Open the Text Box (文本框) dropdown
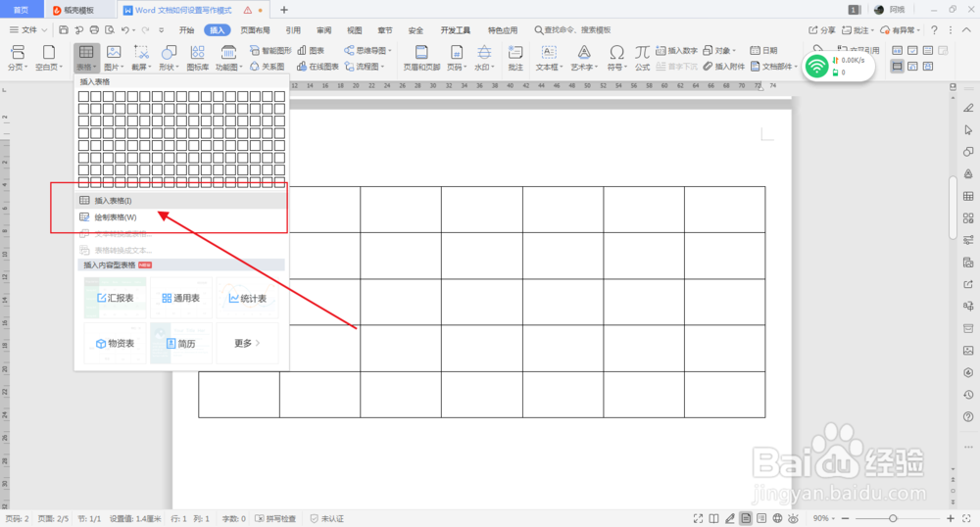The width and height of the screenshot is (980, 527). pyautogui.click(x=550, y=58)
